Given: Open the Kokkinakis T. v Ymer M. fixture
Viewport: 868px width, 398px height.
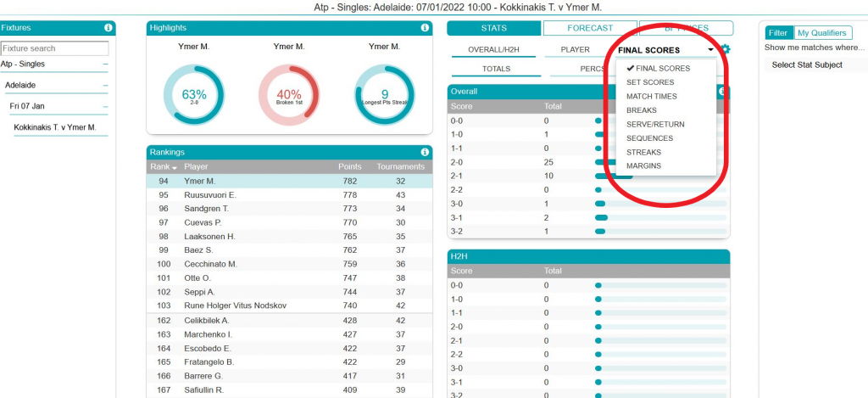Looking at the screenshot, I should 55,127.
